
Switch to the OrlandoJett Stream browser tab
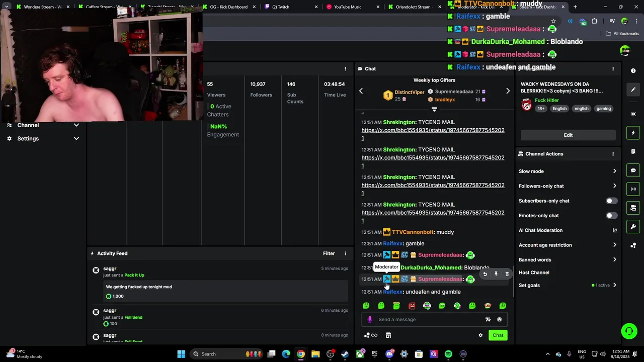coord(414,7)
